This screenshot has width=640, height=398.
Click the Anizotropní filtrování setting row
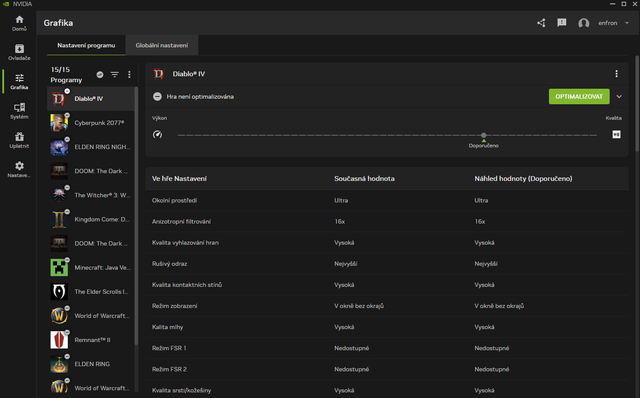387,222
